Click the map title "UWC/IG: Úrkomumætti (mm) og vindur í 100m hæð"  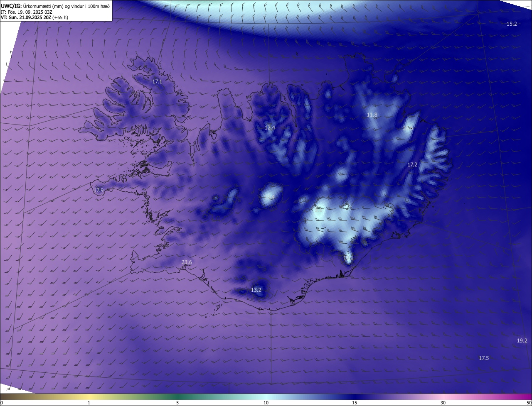tap(55, 6)
